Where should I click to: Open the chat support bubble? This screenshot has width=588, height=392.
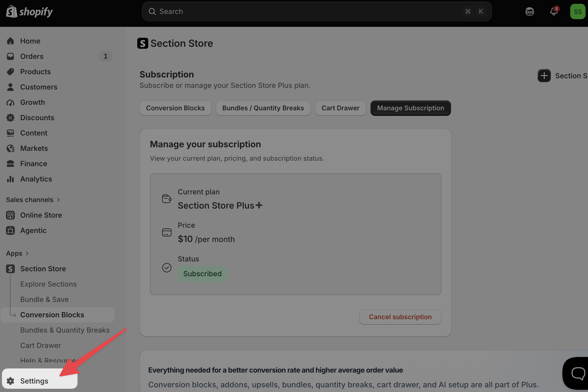578,373
